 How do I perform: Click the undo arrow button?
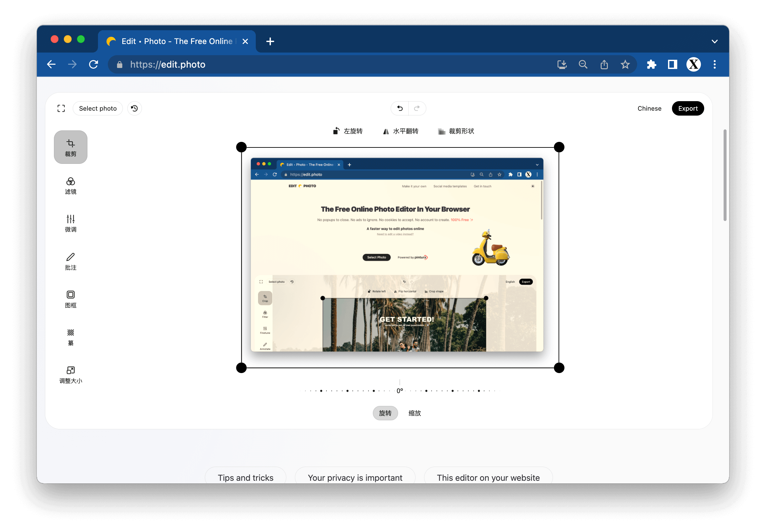[x=400, y=108]
